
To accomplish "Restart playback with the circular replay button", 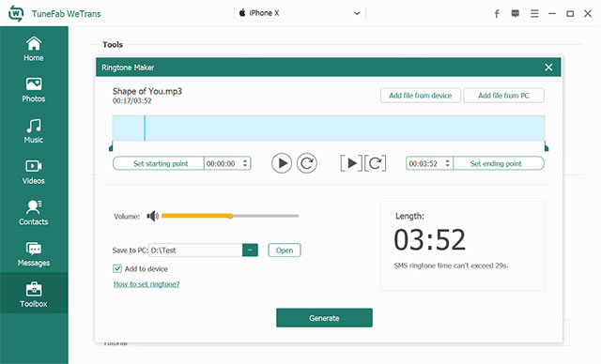I will coord(307,163).
